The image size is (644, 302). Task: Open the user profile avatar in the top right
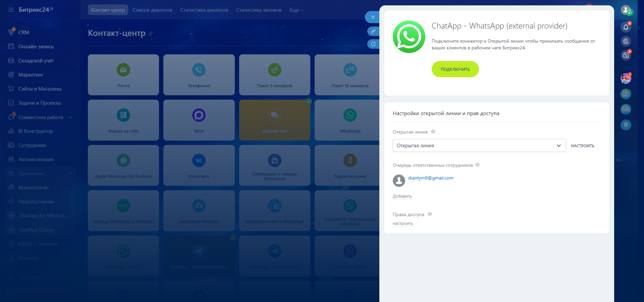[x=626, y=10]
